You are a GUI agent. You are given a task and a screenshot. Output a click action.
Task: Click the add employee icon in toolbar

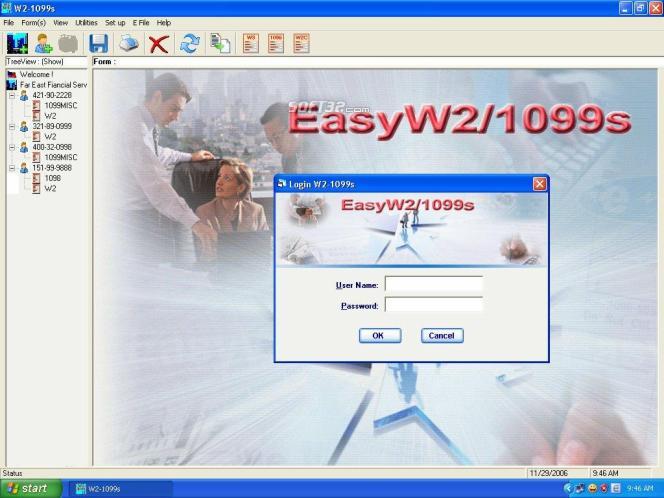[43, 44]
